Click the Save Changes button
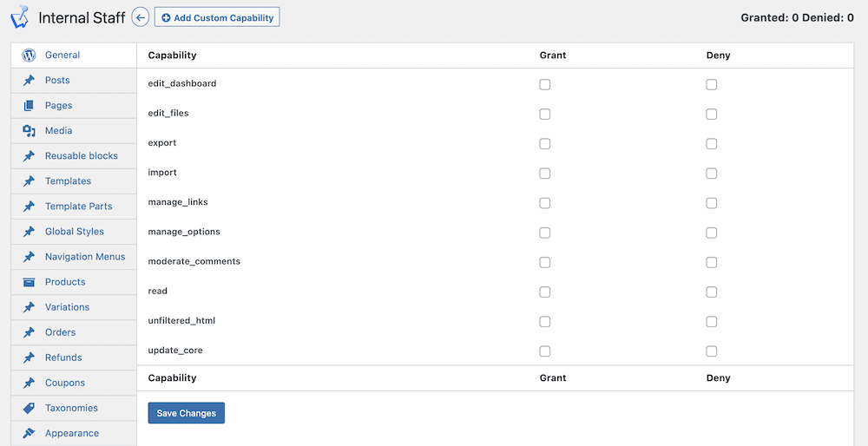 coord(186,413)
